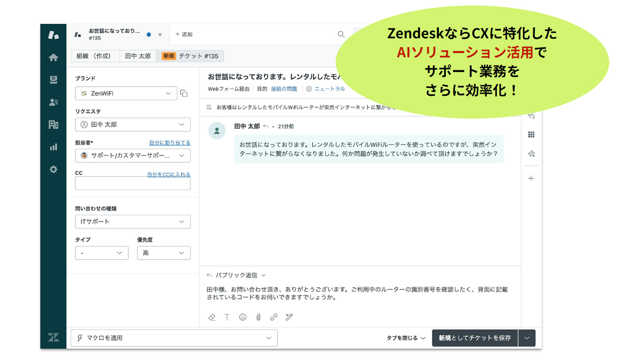Select the 田中 太郎 breadcrumb tab
The image size is (644, 362).
pyautogui.click(x=138, y=56)
